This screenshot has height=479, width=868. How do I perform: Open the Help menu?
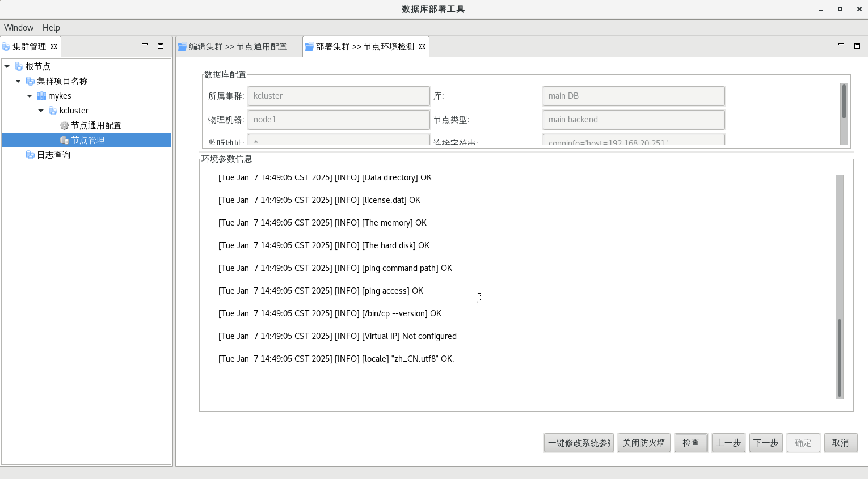51,28
